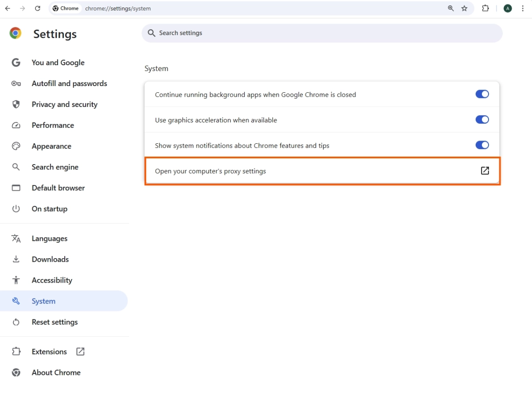Screen dimensions: 532x409
Task: Click the Performance speedometer icon
Action: click(x=16, y=125)
